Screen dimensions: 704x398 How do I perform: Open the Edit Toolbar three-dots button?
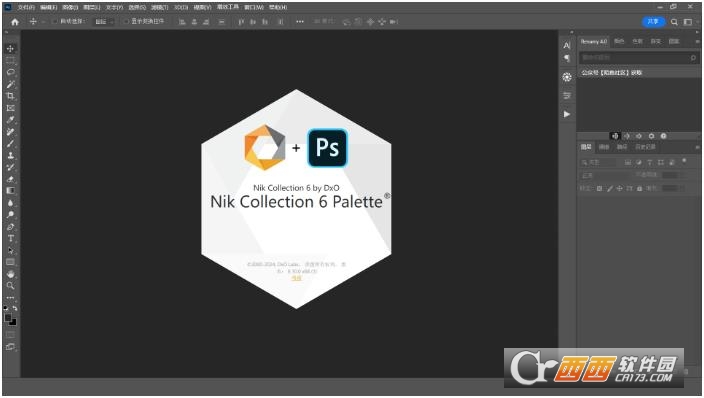click(x=10, y=298)
